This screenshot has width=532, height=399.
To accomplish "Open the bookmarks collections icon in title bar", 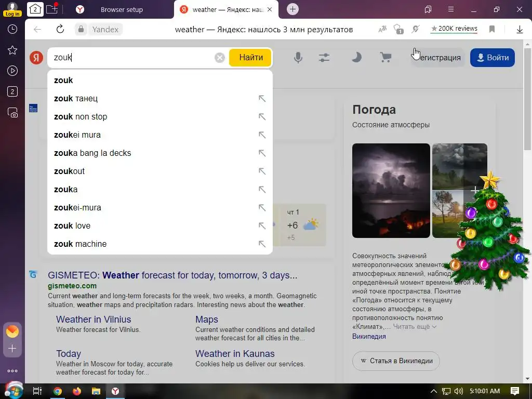I will click(428, 9).
